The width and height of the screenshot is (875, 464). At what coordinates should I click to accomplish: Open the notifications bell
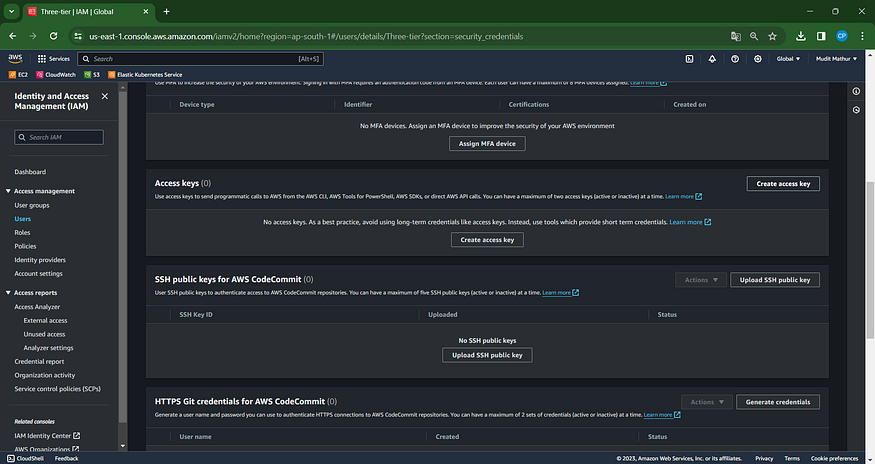point(712,59)
